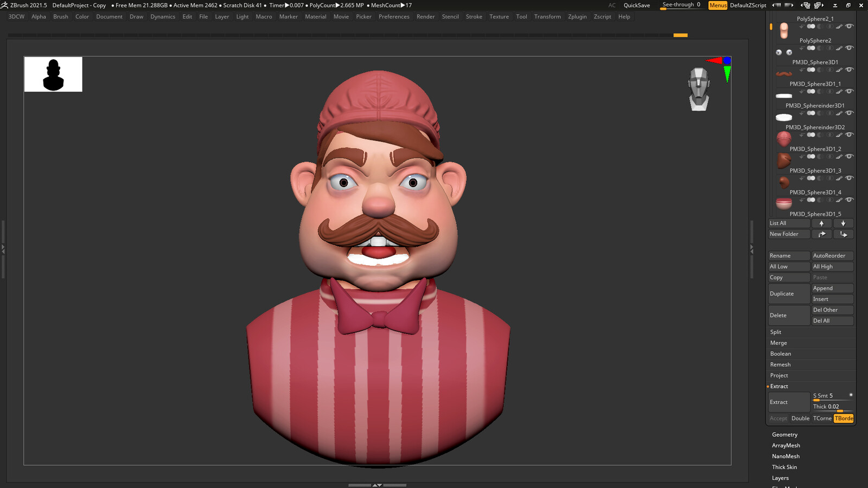Click the AutoReorder button
Viewport: 868px width, 488px height.
point(832,256)
